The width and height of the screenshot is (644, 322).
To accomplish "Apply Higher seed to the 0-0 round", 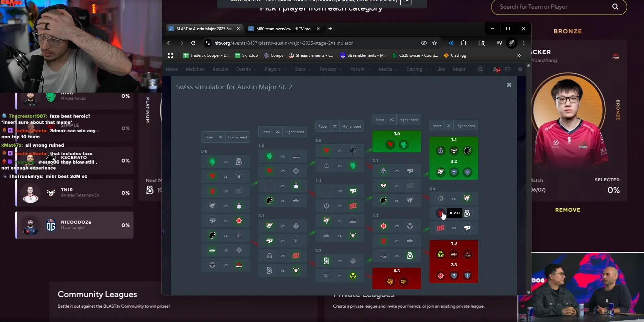I will tap(237, 137).
